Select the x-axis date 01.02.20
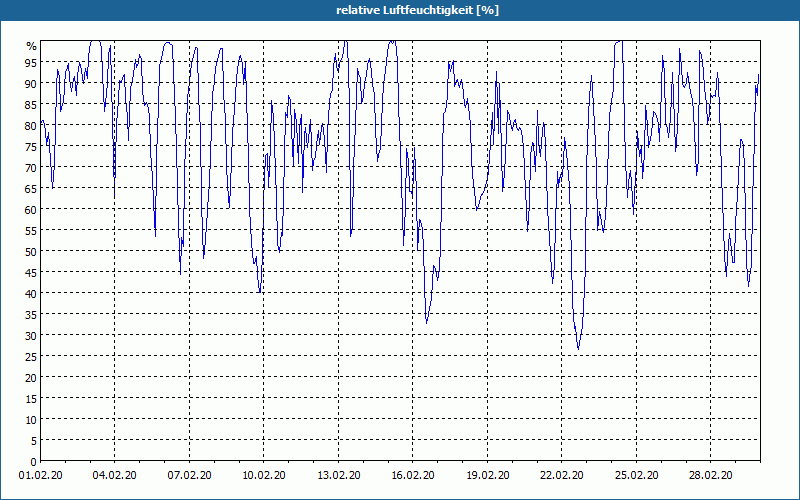The height and width of the screenshot is (500, 800). pos(40,476)
